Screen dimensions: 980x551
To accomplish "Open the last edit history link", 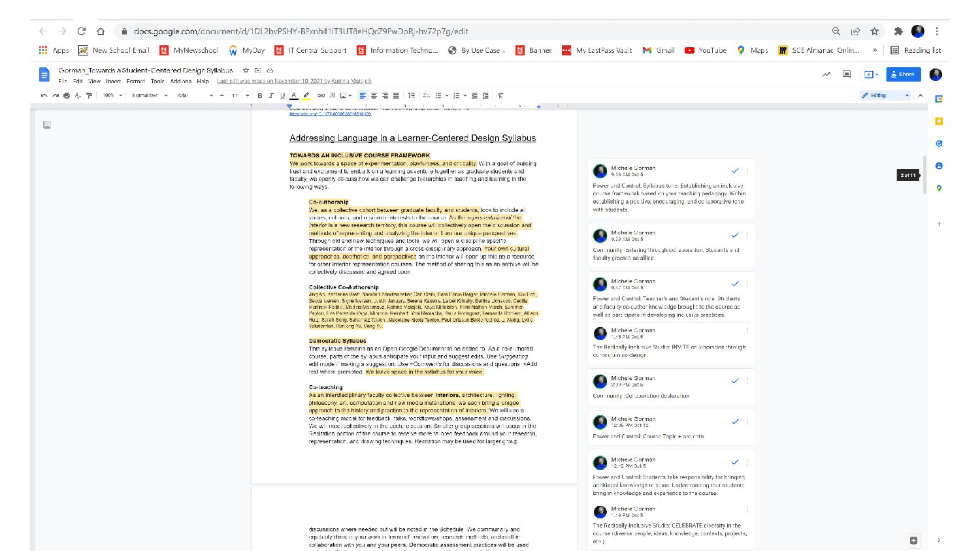I will 294,81.
